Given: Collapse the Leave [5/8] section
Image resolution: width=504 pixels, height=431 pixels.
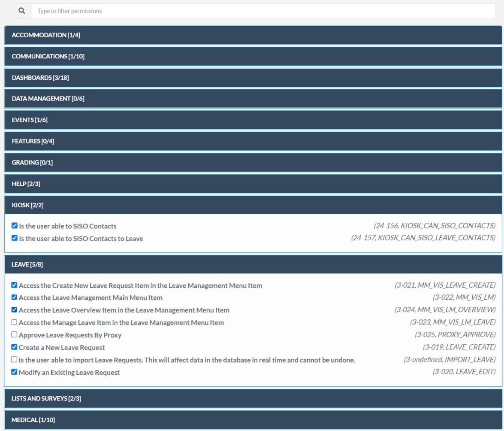Looking at the screenshot, I should (253, 264).
